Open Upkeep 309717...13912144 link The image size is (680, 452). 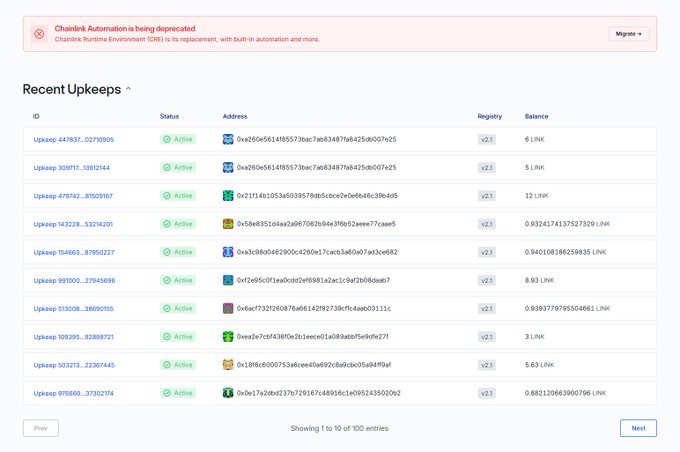coord(72,168)
